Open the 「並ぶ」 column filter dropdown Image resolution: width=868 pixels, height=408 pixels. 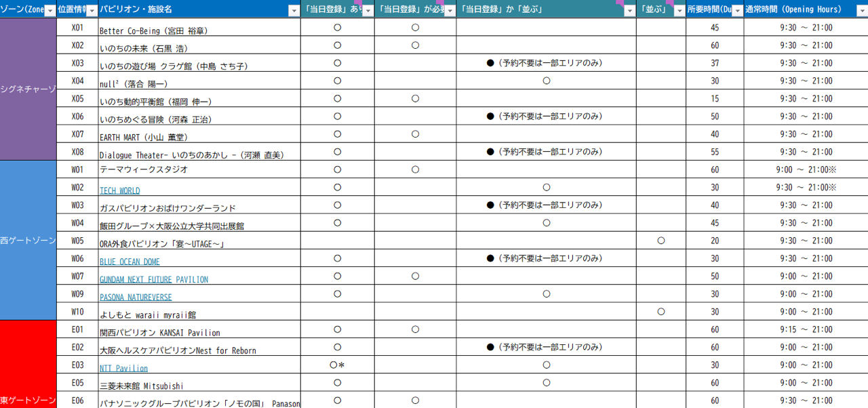pos(679,11)
